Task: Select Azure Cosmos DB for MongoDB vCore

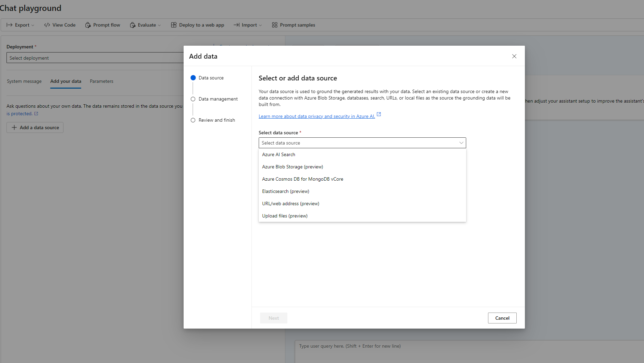Action: (362, 179)
